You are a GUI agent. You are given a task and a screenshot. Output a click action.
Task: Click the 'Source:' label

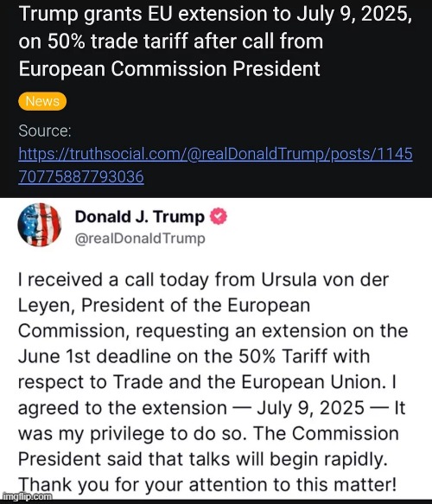[x=45, y=131]
